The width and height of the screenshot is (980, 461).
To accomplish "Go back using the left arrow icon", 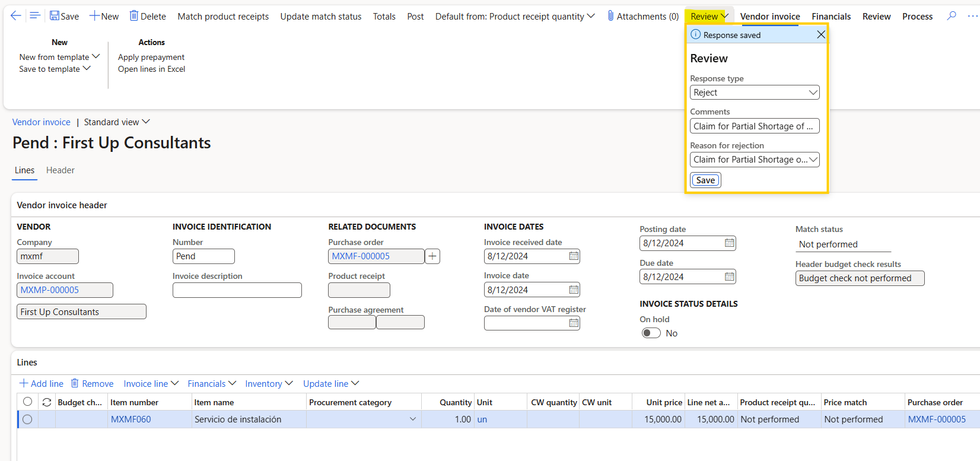I will click(x=16, y=16).
